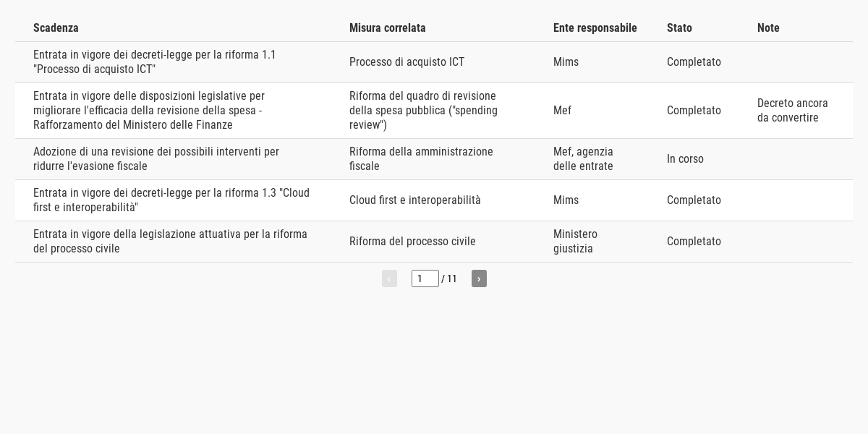This screenshot has height=434, width=868.
Task: Click the Note column header
Action: click(x=768, y=27)
